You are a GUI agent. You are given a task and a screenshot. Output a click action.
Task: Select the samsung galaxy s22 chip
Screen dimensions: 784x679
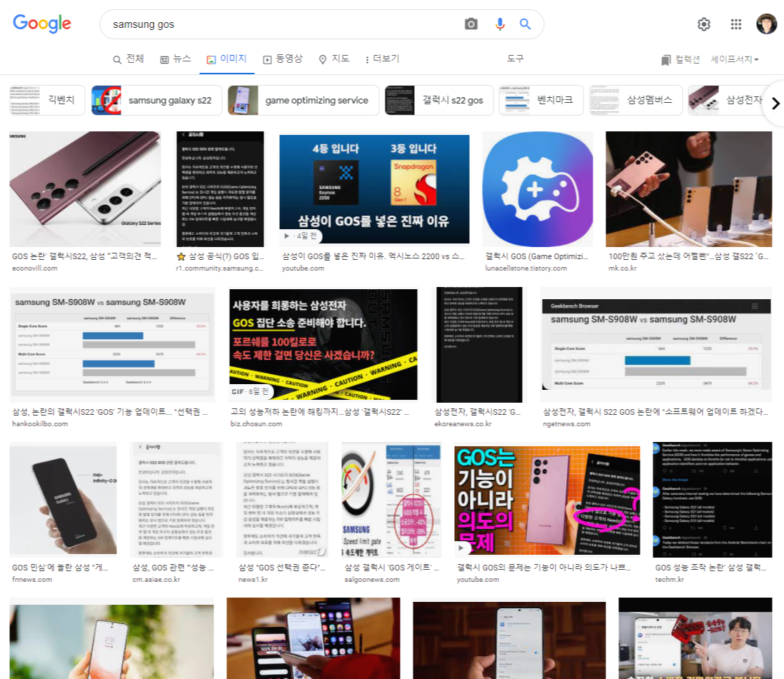(156, 100)
